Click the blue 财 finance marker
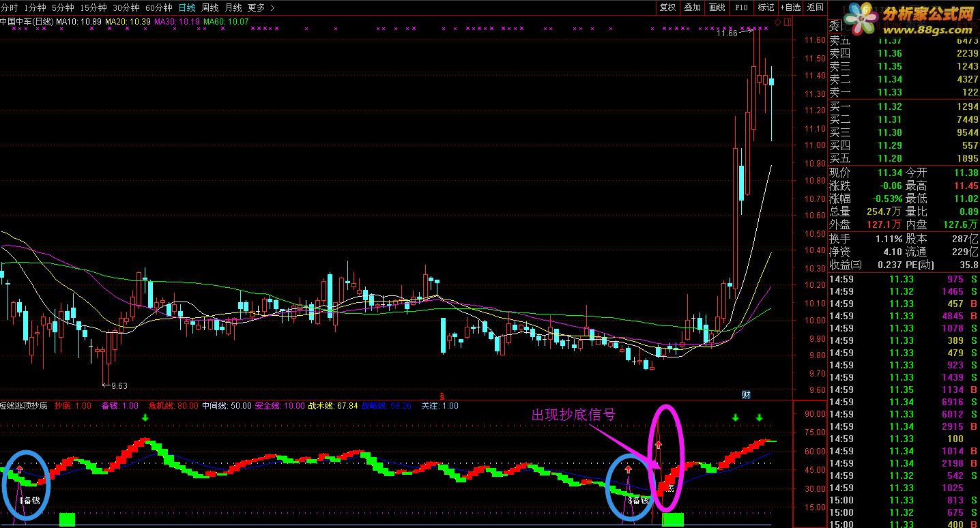The image size is (980, 528). tap(746, 395)
